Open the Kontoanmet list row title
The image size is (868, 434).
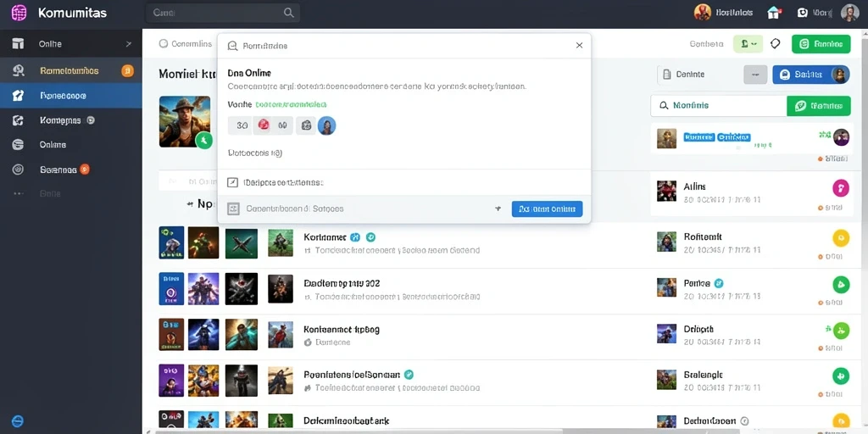pyautogui.click(x=342, y=329)
